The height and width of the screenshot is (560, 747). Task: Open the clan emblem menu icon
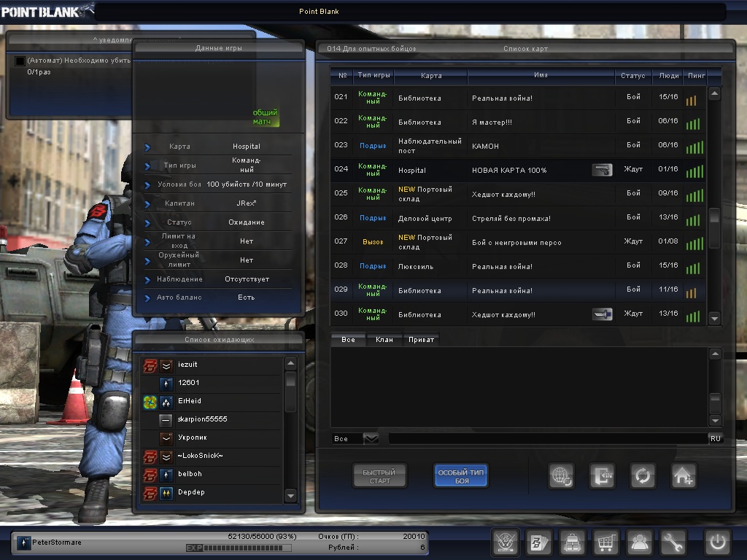coord(505,542)
